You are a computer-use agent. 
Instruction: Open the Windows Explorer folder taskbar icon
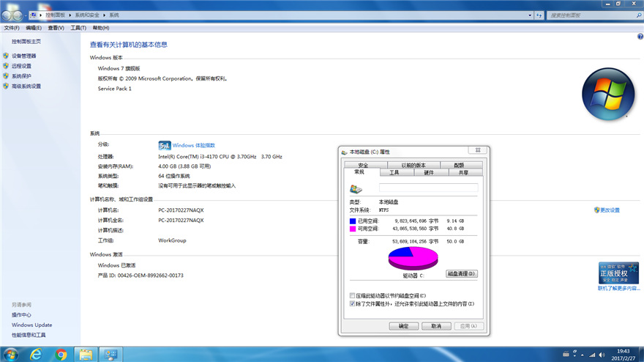(86, 354)
